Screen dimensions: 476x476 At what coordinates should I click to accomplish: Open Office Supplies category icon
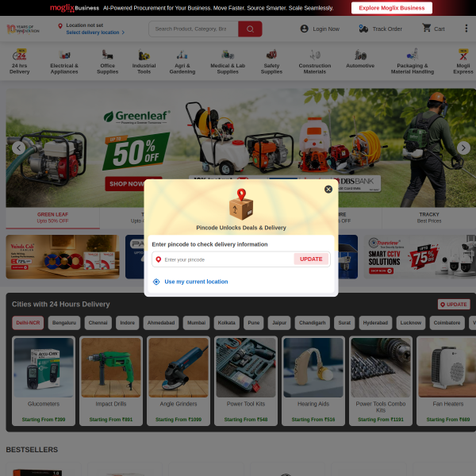[107, 55]
